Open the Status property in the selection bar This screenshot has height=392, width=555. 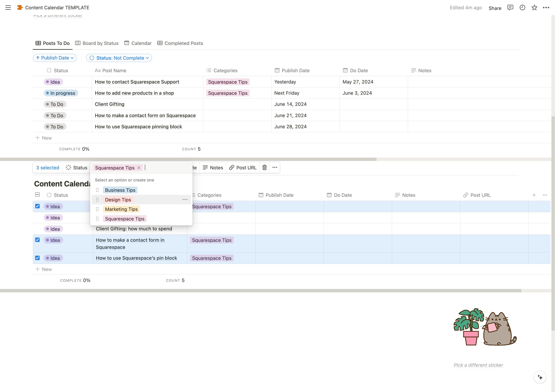[76, 167]
